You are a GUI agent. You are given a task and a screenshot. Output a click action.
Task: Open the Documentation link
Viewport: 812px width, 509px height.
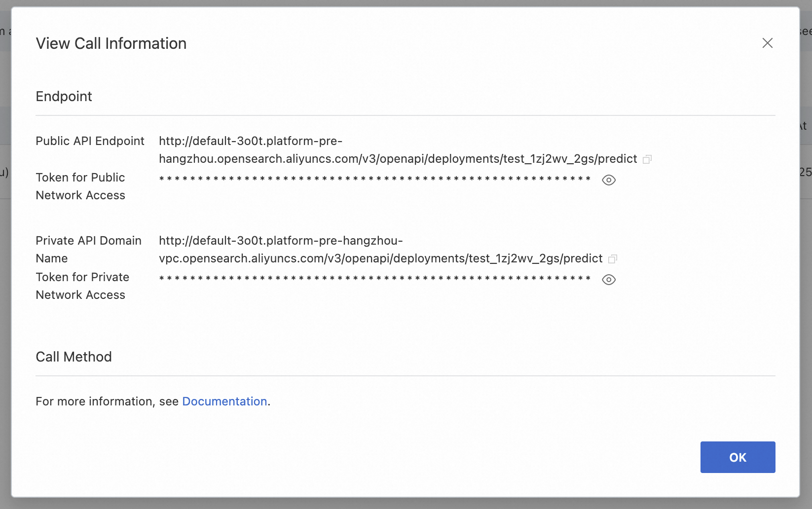coord(224,401)
